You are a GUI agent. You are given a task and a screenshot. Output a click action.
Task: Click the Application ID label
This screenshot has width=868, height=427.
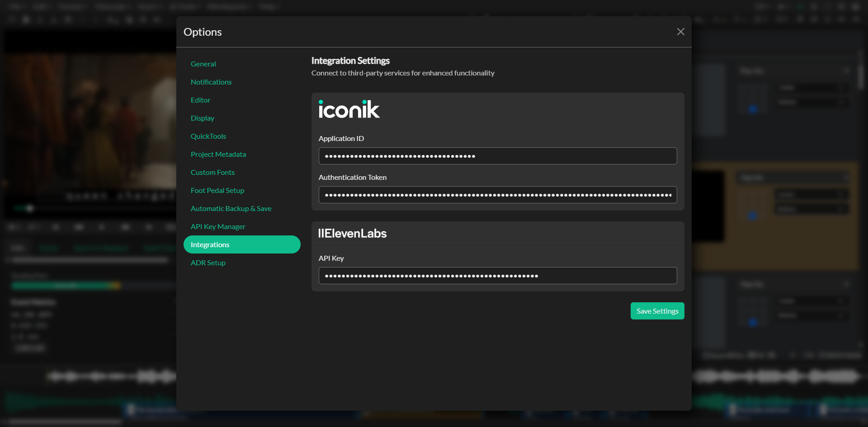tap(341, 138)
